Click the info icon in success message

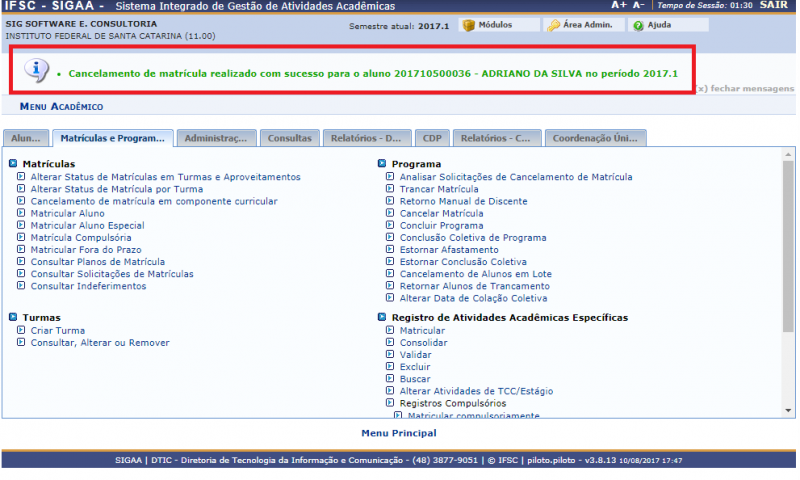point(36,69)
